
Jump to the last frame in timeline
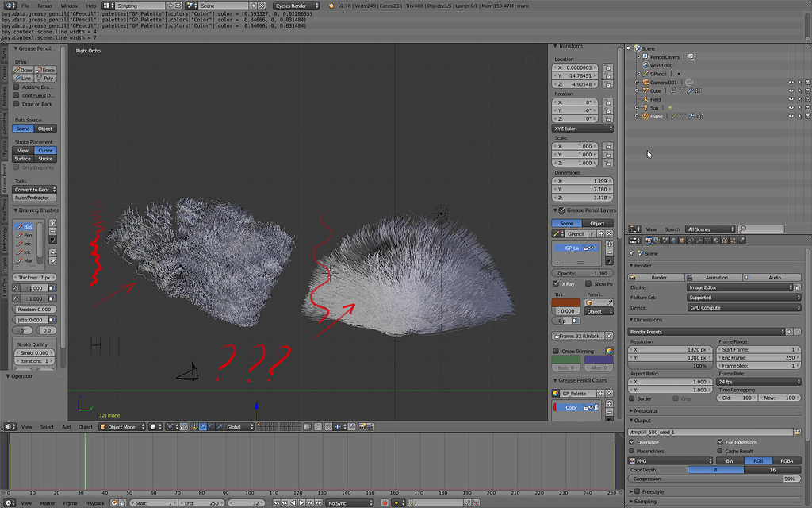click(x=318, y=502)
